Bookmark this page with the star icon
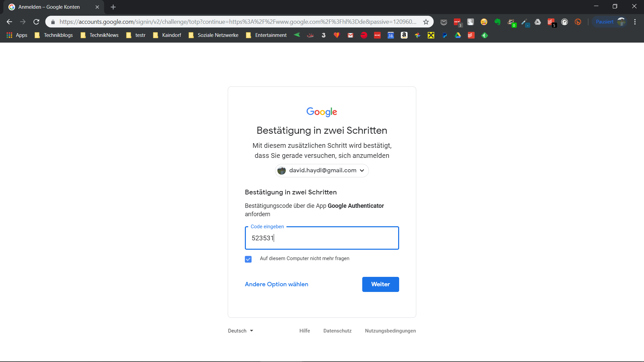644x362 pixels. [x=426, y=22]
